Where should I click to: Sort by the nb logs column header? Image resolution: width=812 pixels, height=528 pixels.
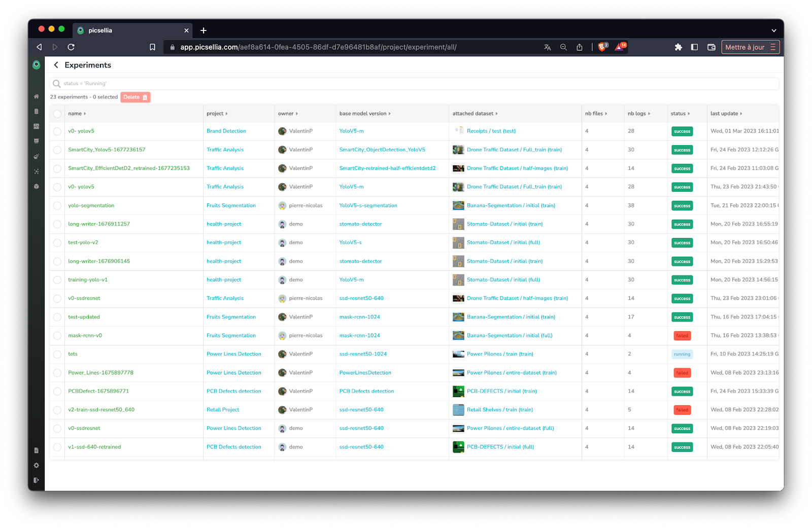pos(639,114)
